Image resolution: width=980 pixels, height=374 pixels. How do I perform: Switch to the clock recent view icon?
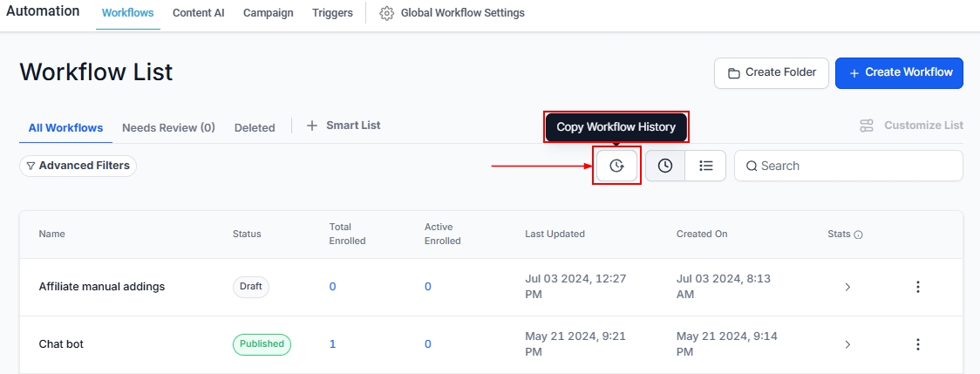pos(665,166)
